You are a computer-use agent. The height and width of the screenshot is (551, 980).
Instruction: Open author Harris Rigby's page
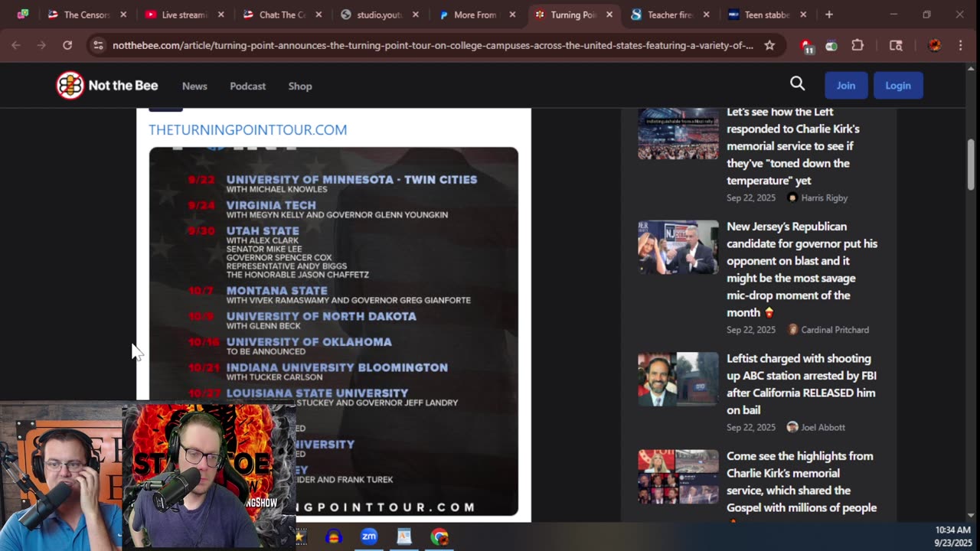(824, 197)
